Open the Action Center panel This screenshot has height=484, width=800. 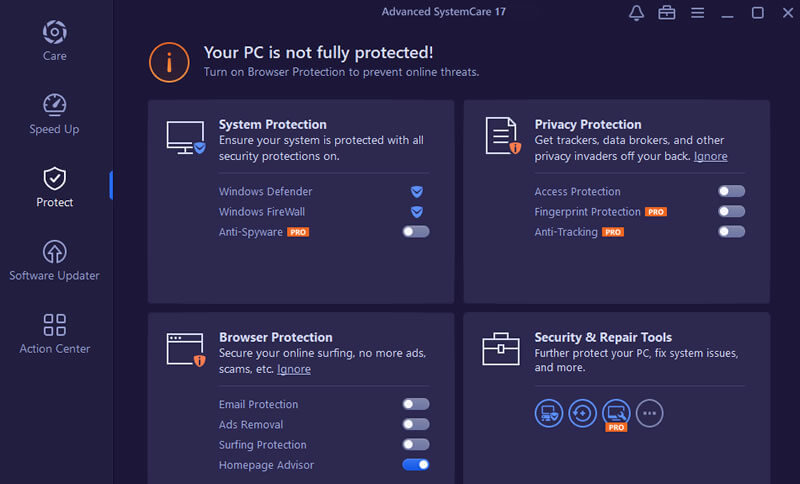55,334
